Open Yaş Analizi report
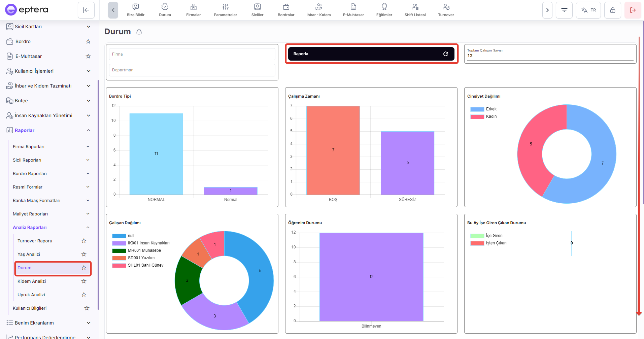The width and height of the screenshot is (644, 339). pos(29,254)
